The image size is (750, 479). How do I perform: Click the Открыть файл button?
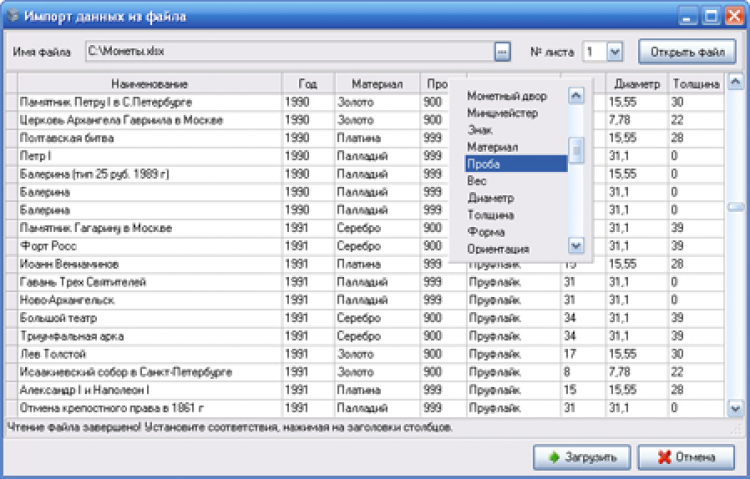point(687,52)
